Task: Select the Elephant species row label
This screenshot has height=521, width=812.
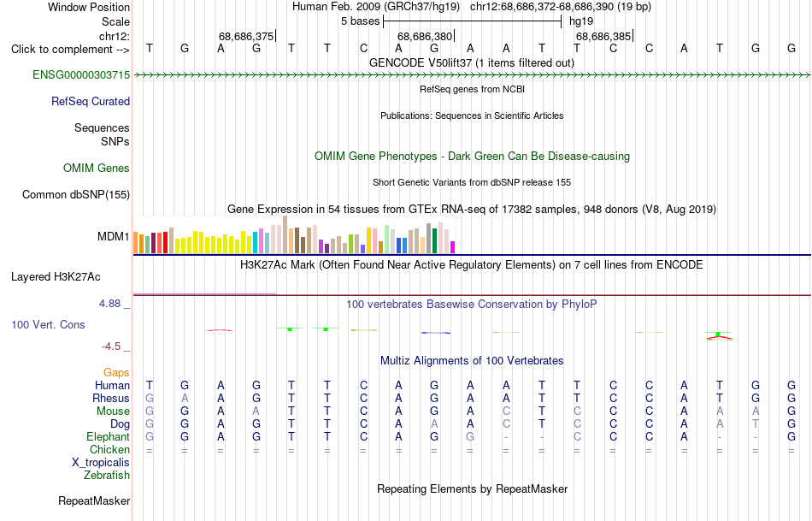Action: pos(109,436)
